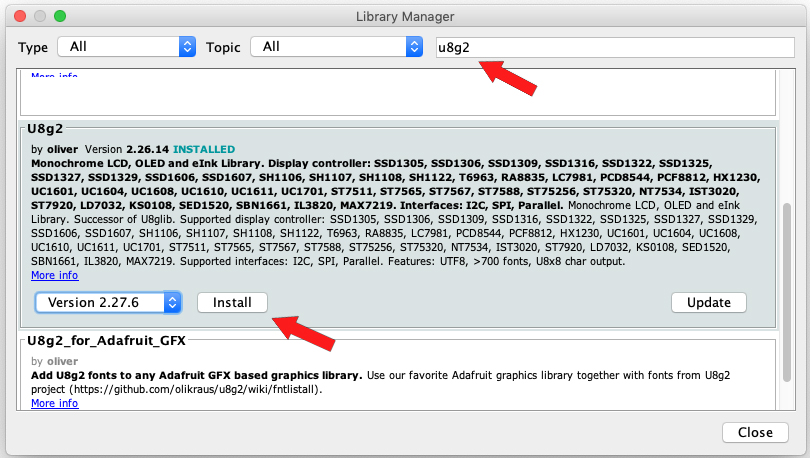This screenshot has width=810, height=458.
Task: Click the Type label
Action: click(33, 48)
